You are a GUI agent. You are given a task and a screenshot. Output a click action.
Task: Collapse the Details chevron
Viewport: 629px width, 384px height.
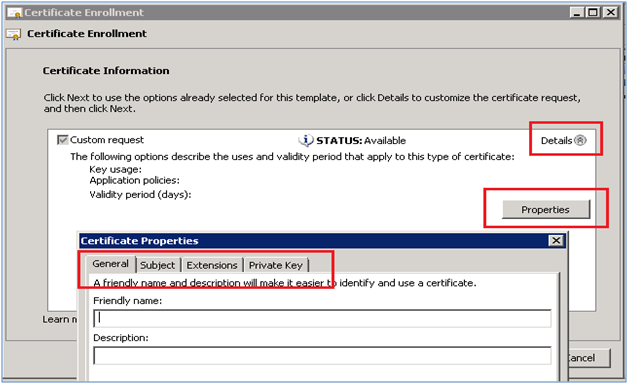click(580, 140)
